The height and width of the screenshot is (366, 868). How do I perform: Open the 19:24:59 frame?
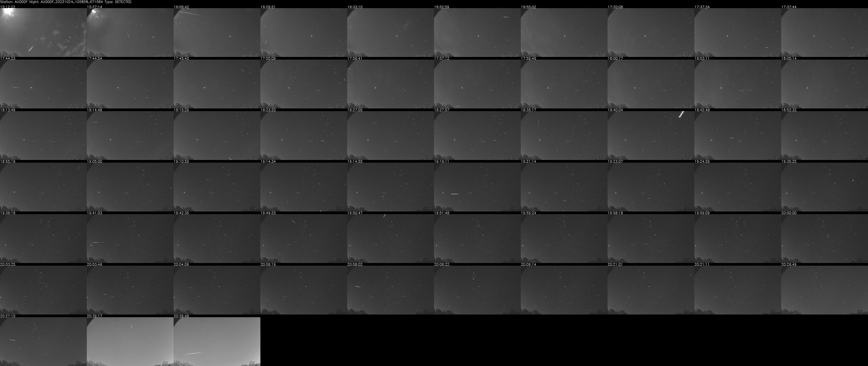(x=738, y=187)
